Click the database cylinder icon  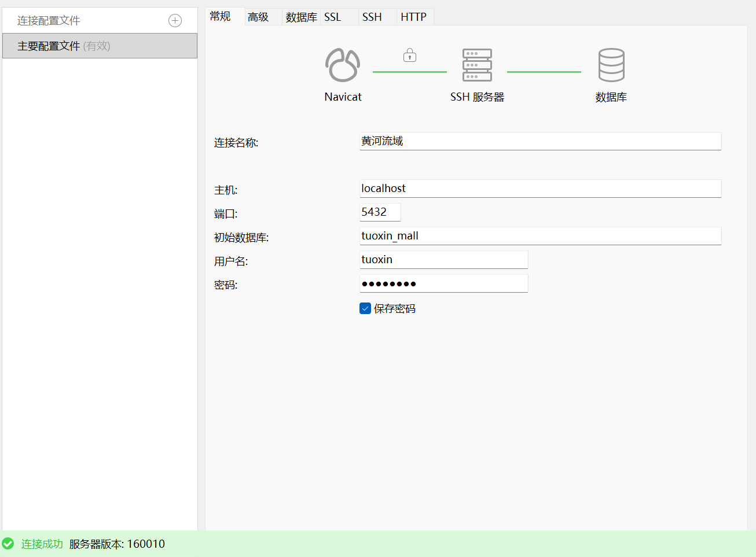(611, 65)
